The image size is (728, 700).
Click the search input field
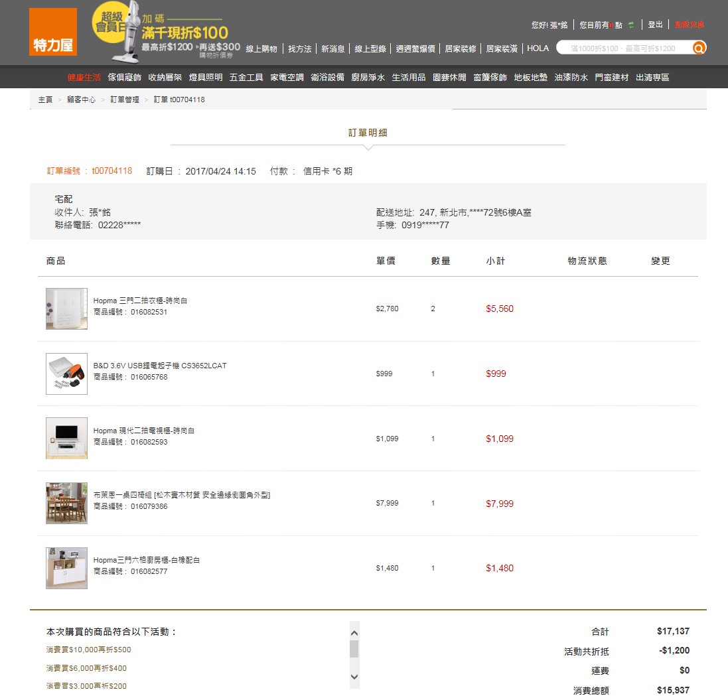click(624, 48)
